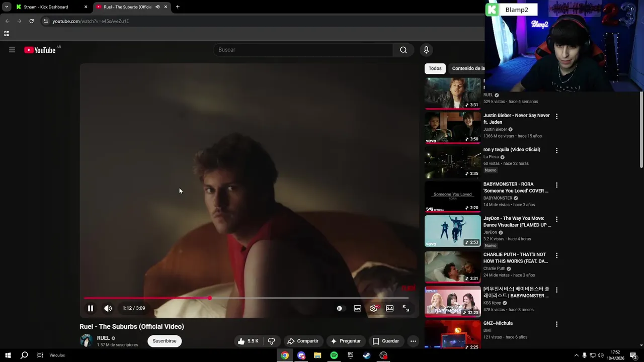Select the Todos filter chip
This screenshot has width=644, height=362.
pos(435,68)
